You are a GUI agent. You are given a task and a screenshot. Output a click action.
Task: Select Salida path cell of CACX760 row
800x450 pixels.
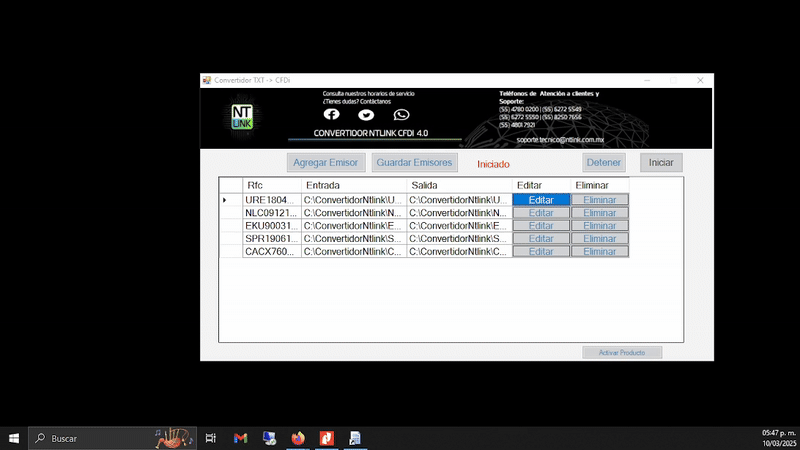coord(459,252)
